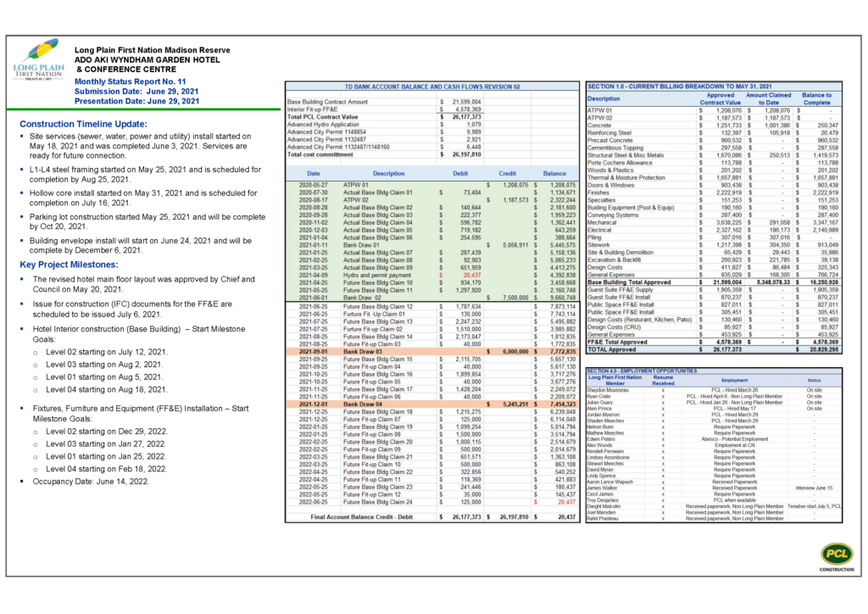Click the 'Bank Draw 01' row description
This screenshot has height=614, width=868.
pyautogui.click(x=361, y=245)
